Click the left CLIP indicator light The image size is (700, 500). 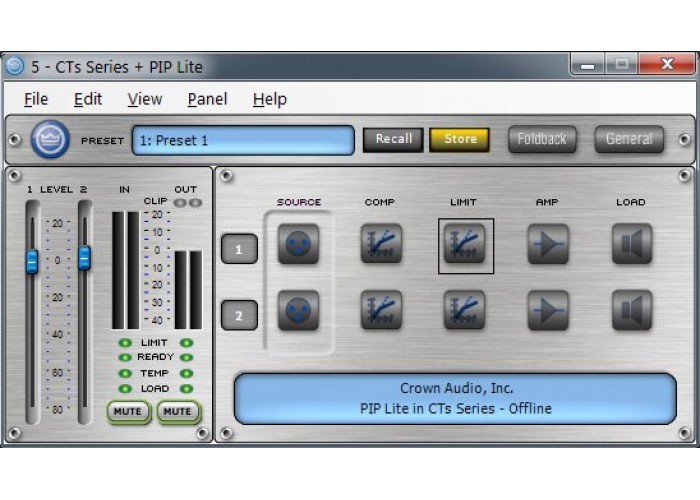coord(180,203)
